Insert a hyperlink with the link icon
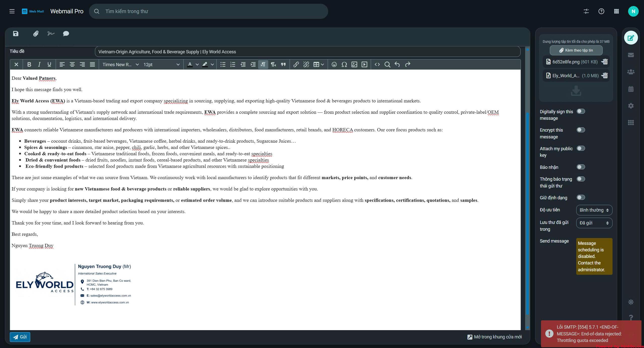The width and height of the screenshot is (644, 348). coord(296,64)
